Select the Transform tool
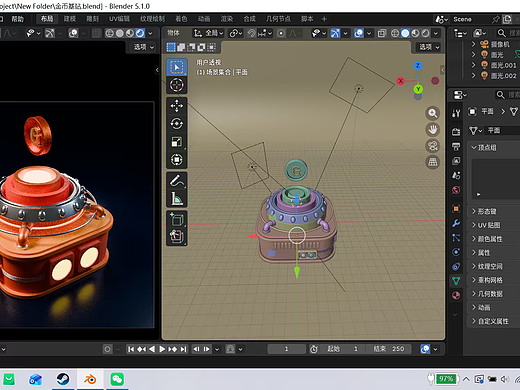 (x=177, y=160)
